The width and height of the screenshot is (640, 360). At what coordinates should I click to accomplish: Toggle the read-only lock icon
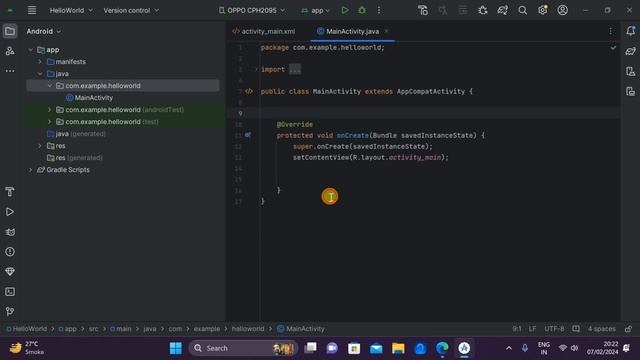(x=628, y=329)
